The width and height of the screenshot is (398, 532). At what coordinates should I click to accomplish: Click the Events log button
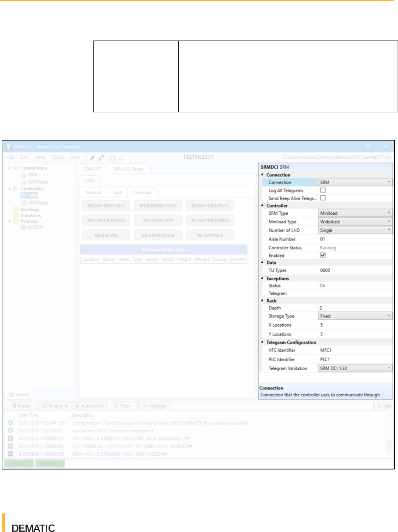tap(21, 406)
